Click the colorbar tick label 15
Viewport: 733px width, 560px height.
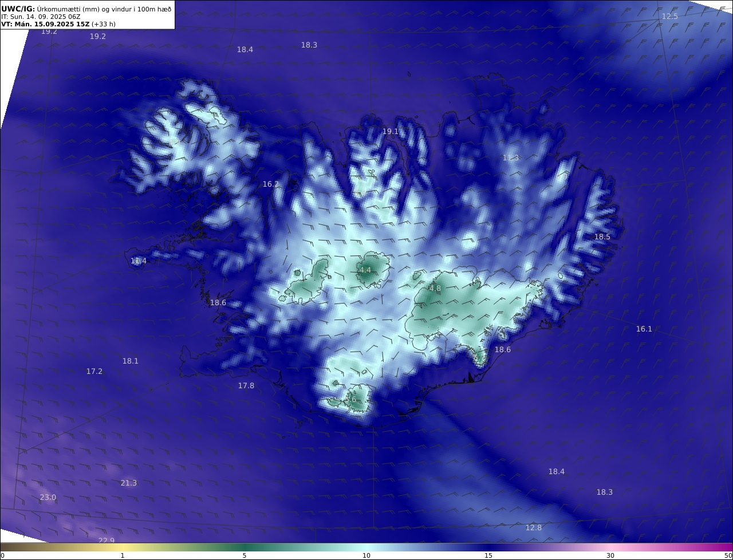point(488,555)
